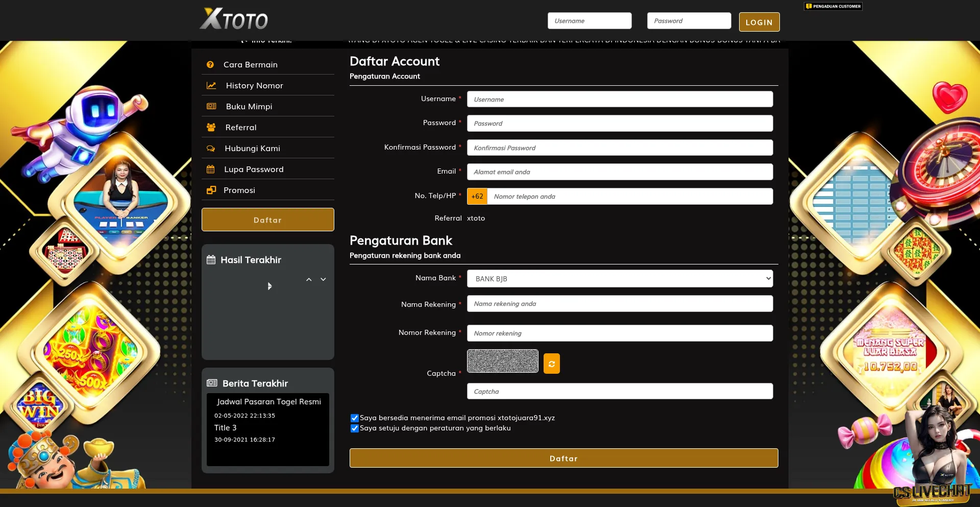
Task: Click the up chevron in Hasil Terakhir
Action: tap(309, 280)
